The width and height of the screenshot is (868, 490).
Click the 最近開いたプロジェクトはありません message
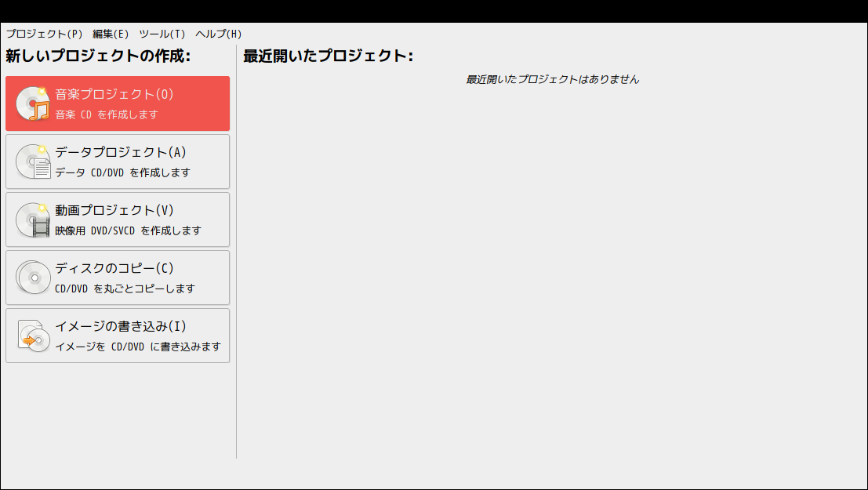tap(553, 79)
